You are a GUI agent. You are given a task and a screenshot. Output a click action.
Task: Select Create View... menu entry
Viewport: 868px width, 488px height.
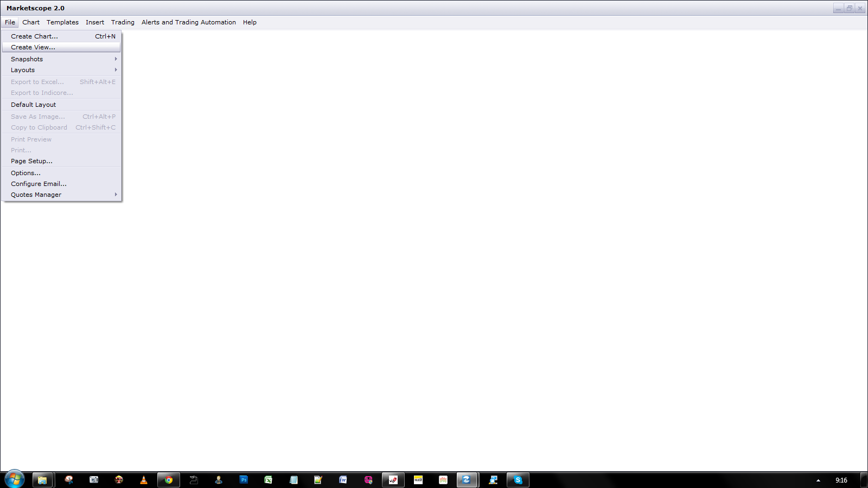61,47
